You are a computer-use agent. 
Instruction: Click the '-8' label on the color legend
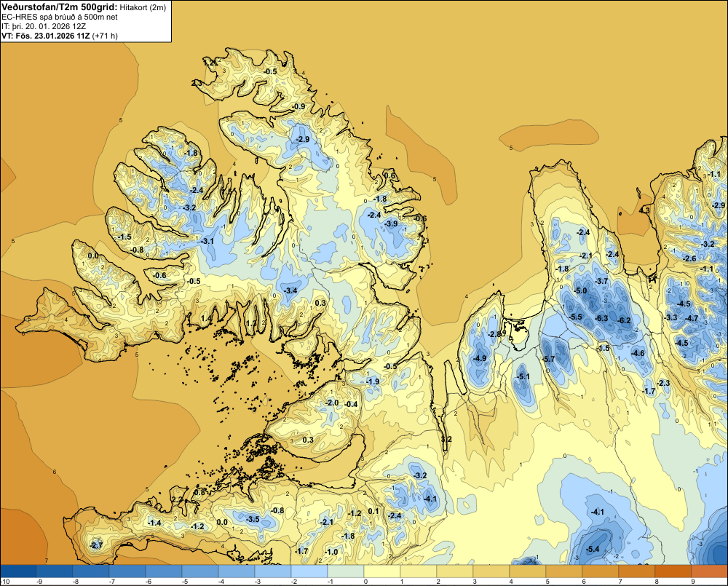tap(75, 582)
